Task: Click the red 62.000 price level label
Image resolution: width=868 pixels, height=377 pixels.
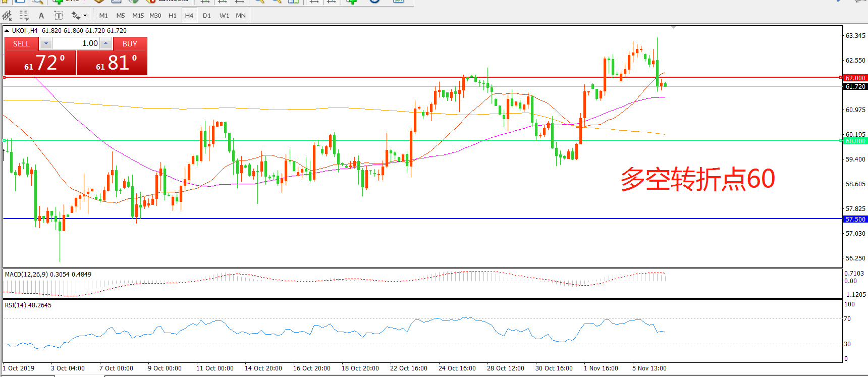Action: point(855,78)
